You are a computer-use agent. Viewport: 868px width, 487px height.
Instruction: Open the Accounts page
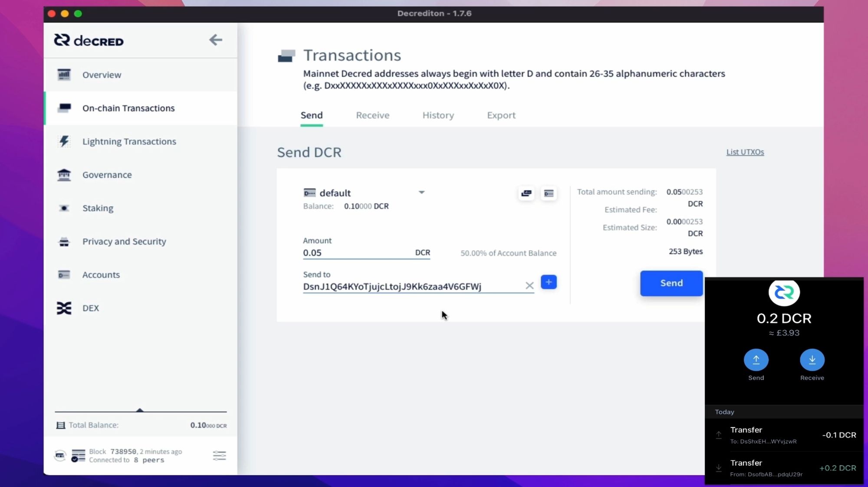tap(101, 275)
